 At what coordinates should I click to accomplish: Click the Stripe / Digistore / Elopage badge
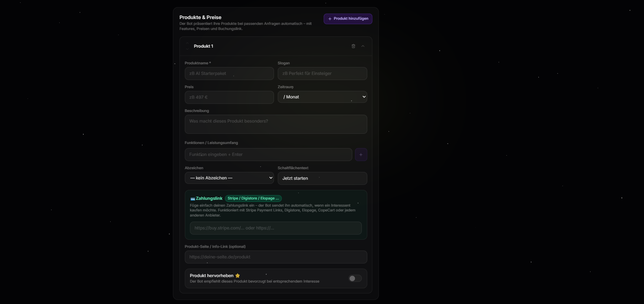click(253, 198)
